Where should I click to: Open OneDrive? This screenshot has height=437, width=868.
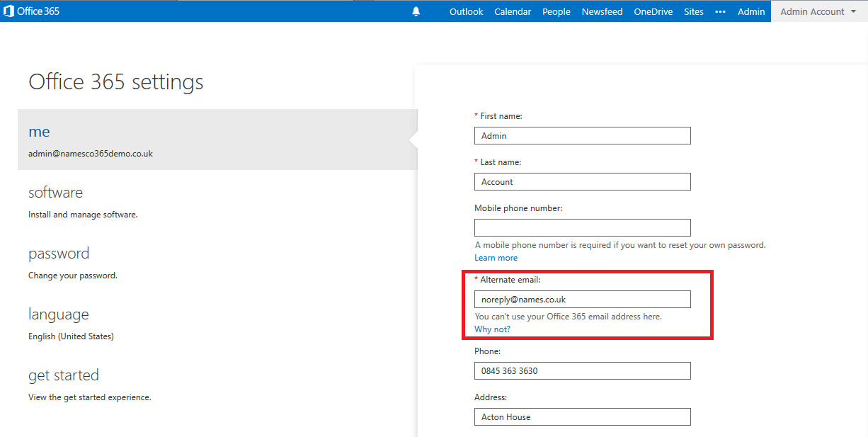pos(653,11)
